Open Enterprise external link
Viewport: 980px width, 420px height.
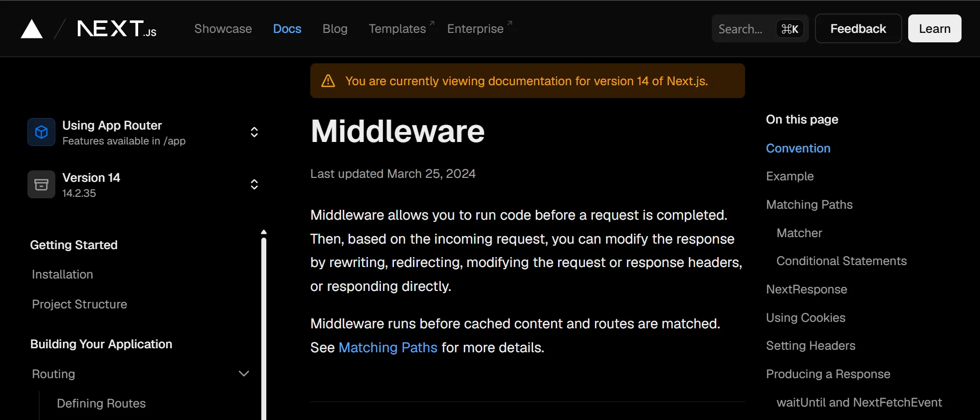pos(479,29)
